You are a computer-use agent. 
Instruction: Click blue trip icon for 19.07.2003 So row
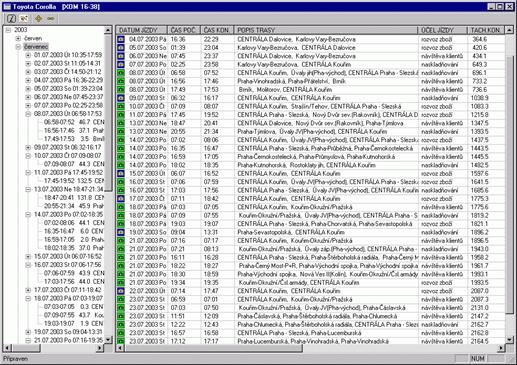121,232
